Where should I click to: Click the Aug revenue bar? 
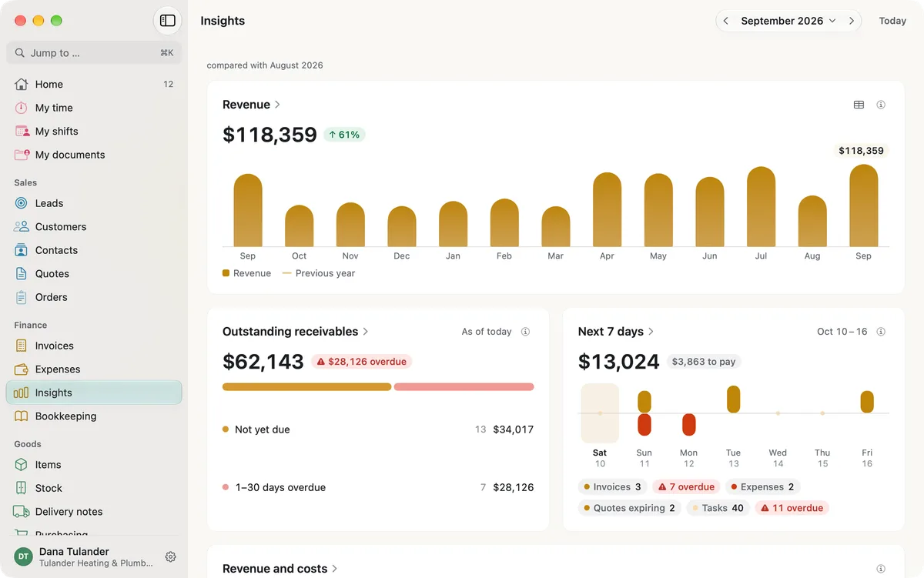(x=812, y=221)
